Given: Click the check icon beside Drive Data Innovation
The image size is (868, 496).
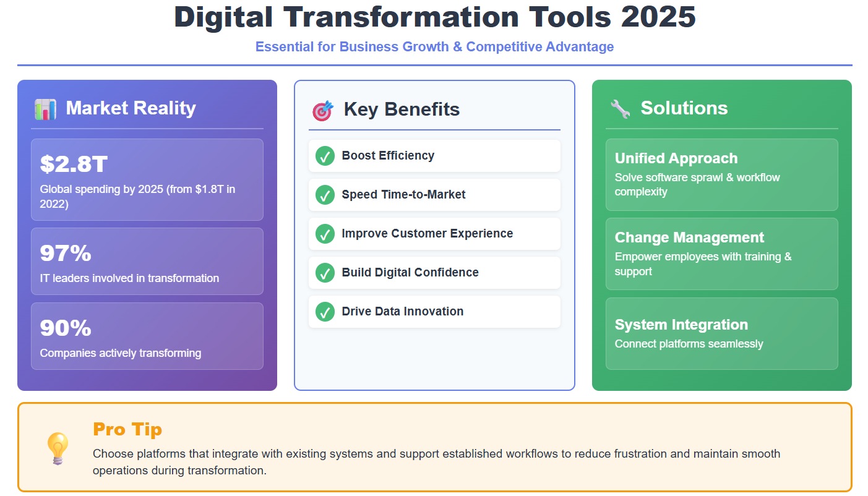Looking at the screenshot, I should 325,311.
